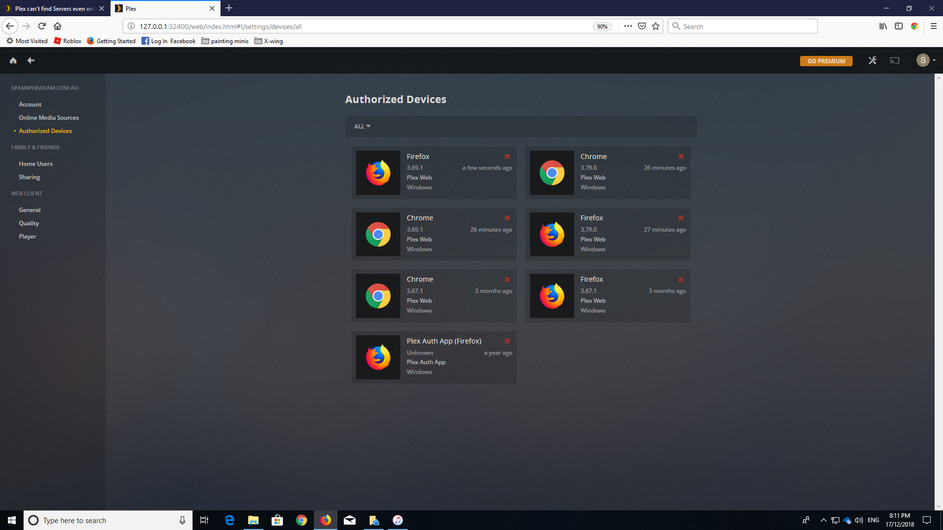Image resolution: width=943 pixels, height=530 pixels.
Task: Open iTunes from taskbar
Action: click(398, 520)
